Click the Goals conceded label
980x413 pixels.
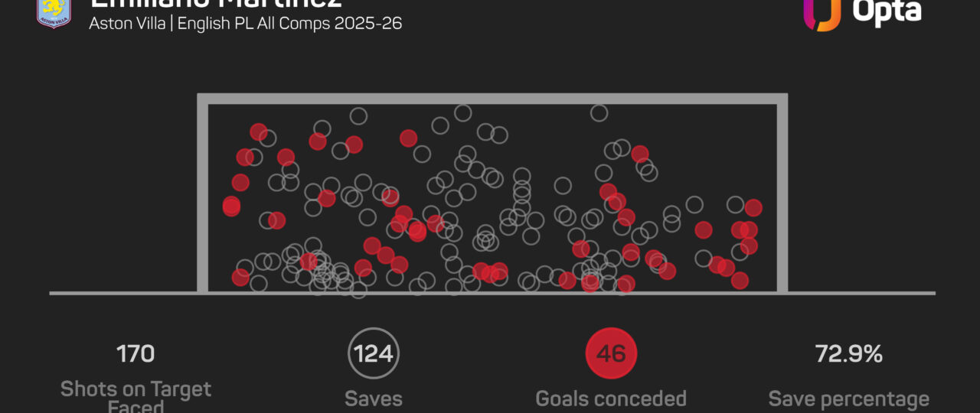(x=611, y=398)
